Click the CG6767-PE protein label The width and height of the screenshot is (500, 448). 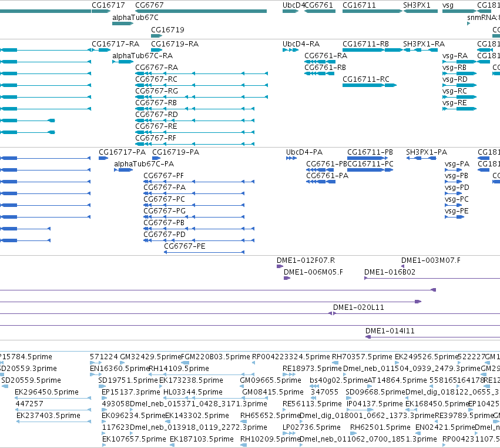[x=184, y=247]
